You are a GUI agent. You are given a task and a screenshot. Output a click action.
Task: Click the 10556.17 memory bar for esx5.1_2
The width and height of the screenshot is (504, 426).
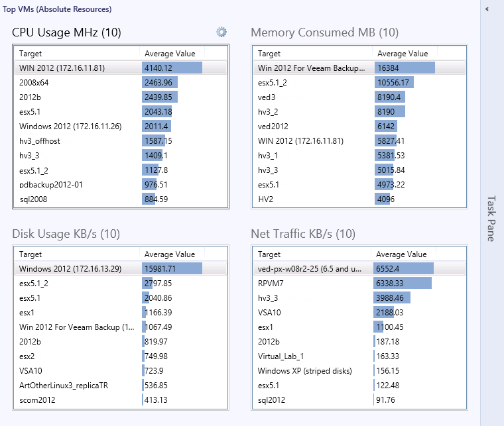(394, 83)
